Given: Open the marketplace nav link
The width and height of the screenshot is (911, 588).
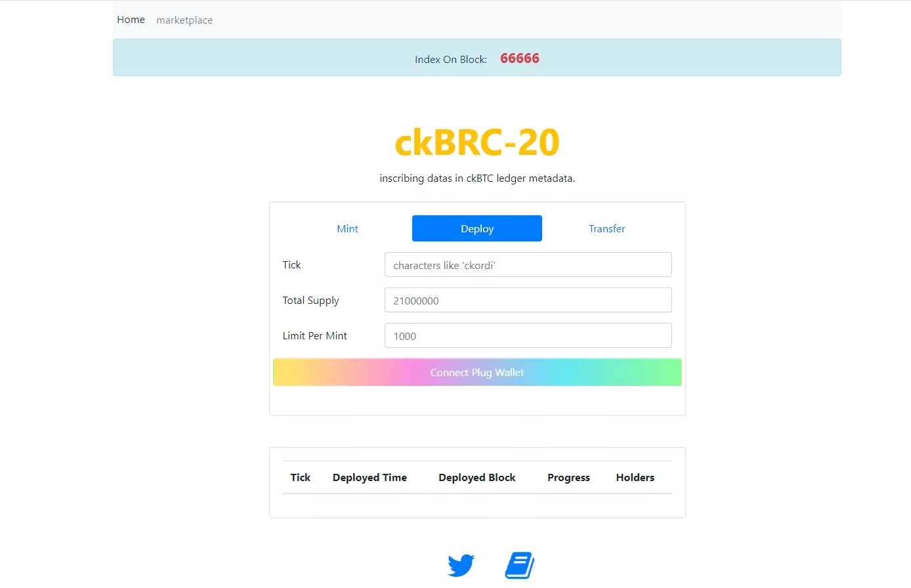Looking at the screenshot, I should click(x=184, y=20).
